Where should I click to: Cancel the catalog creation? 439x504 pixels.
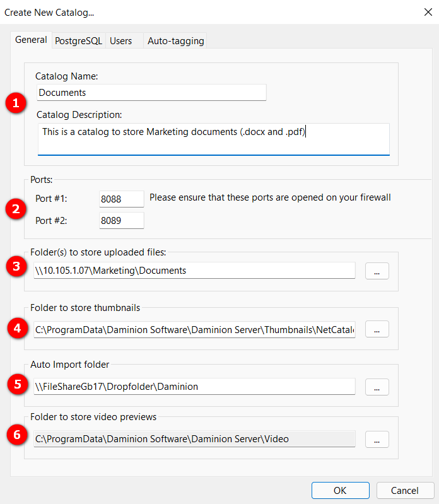(x=405, y=490)
